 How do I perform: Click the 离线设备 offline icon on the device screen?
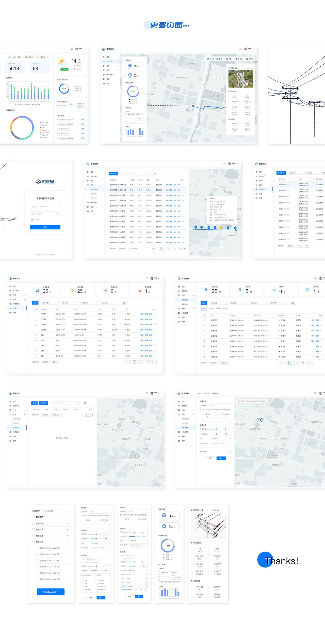coord(106,290)
